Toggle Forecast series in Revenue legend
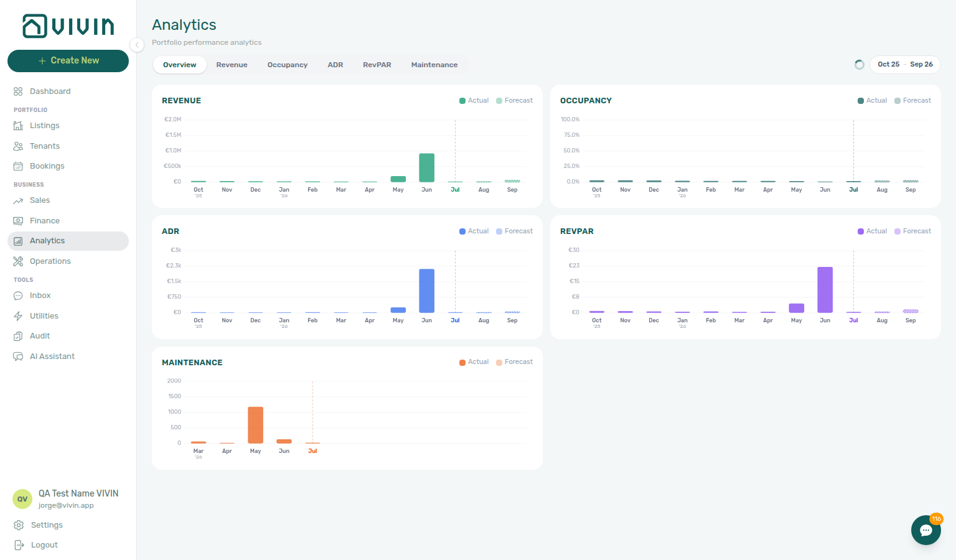 pos(515,101)
